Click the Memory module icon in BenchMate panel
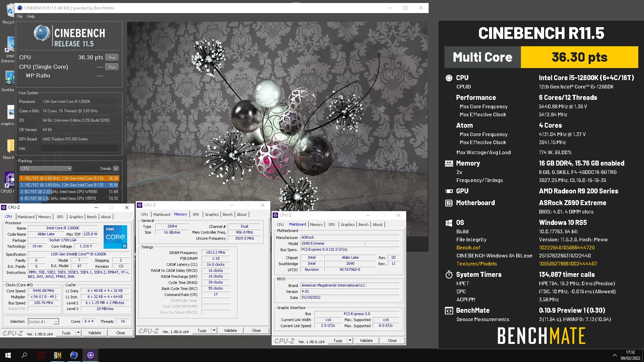Screen dimensions: 644x362 point(449,163)
